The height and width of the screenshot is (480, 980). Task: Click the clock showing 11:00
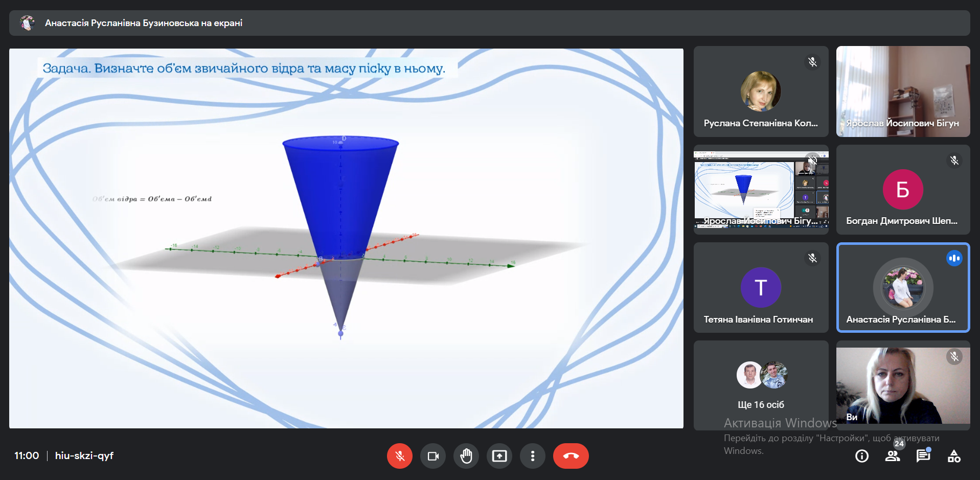(x=27, y=455)
